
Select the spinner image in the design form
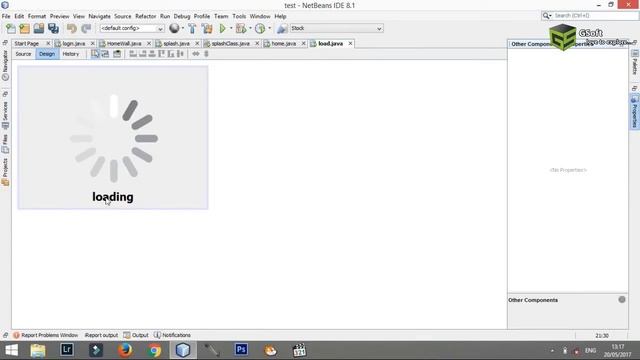tap(113, 138)
